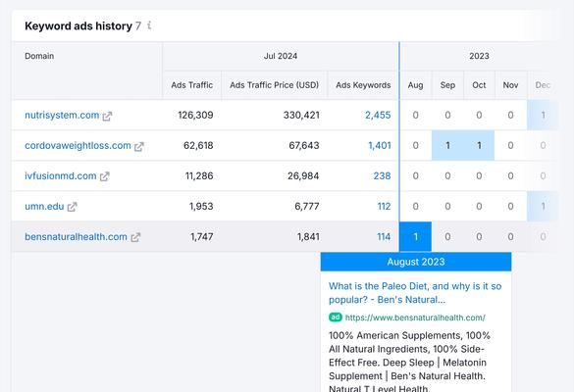Open the umn.edu domain link

[x=44, y=206]
